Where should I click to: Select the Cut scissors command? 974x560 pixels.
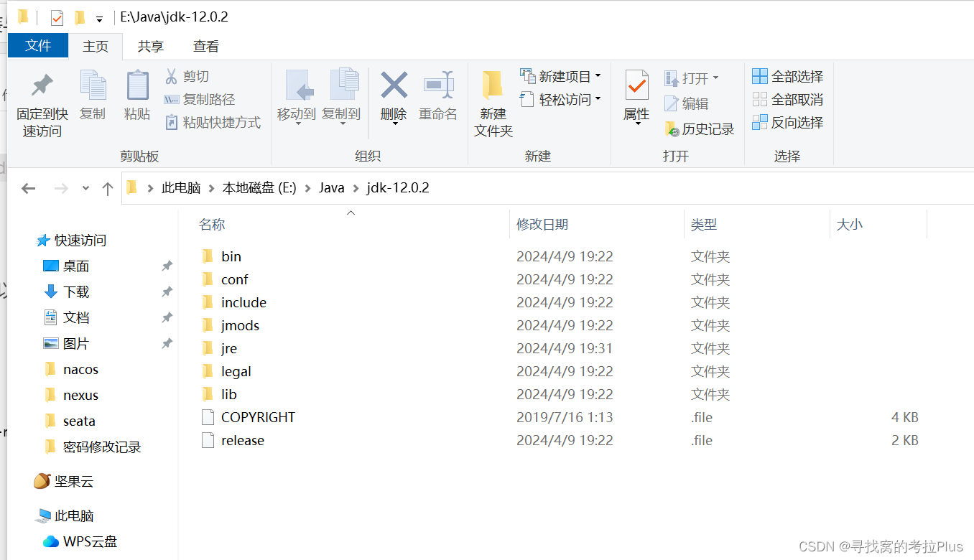coord(187,76)
